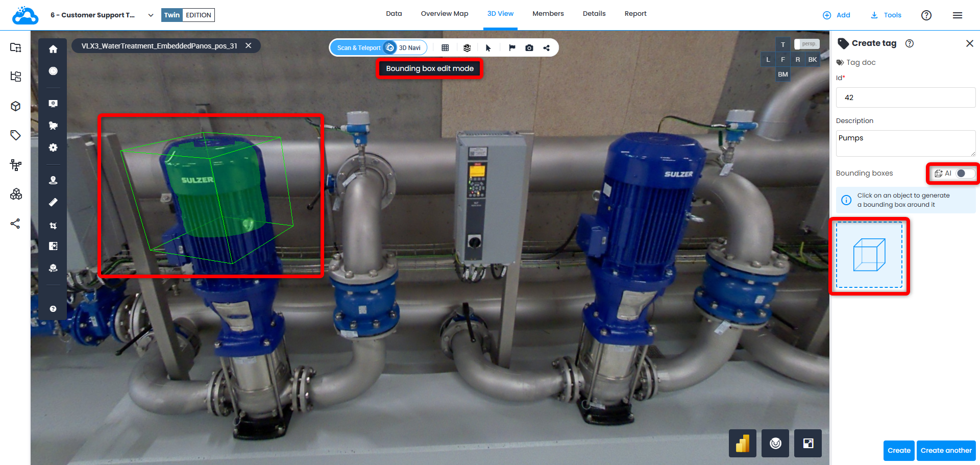The height and width of the screenshot is (465, 980).
Task: Open the yellow bar chart panel button
Action: [x=743, y=443]
